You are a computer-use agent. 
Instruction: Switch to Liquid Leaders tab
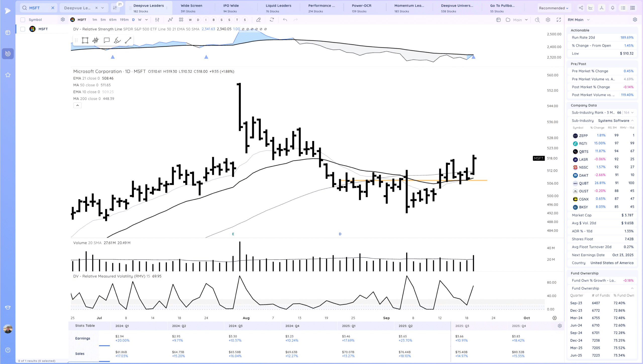pyautogui.click(x=278, y=8)
